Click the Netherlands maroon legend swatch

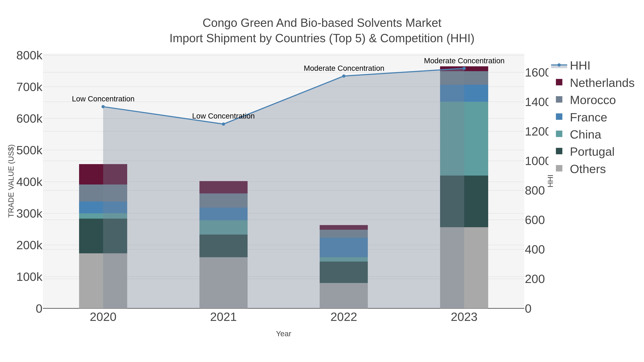559,82
